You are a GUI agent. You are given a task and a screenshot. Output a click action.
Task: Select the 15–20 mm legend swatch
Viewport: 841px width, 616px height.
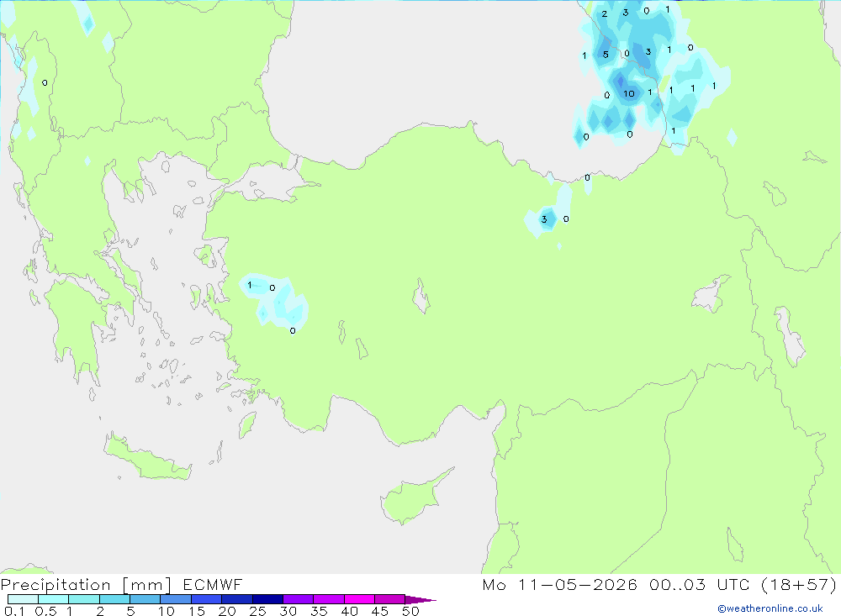207,599
